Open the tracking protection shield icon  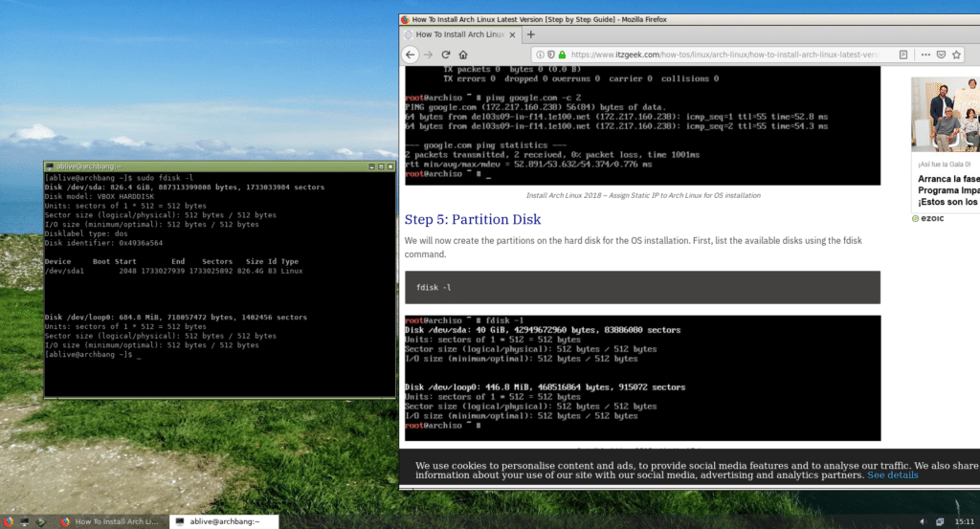pyautogui.click(x=551, y=55)
